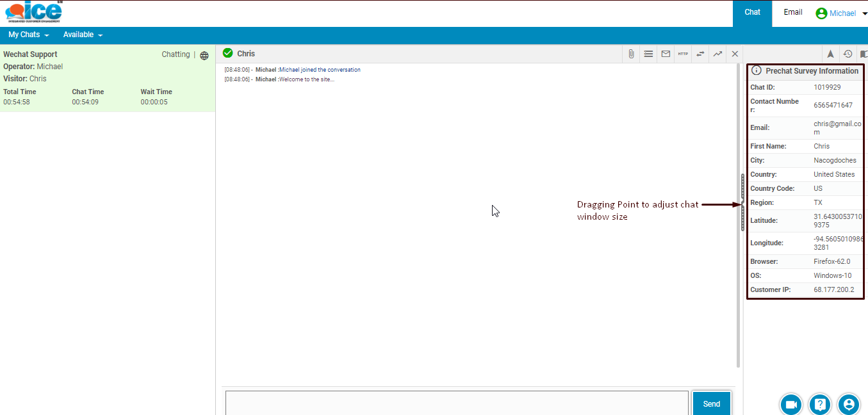The height and width of the screenshot is (415, 868).
Task: Open the Available status dropdown
Action: pos(83,35)
